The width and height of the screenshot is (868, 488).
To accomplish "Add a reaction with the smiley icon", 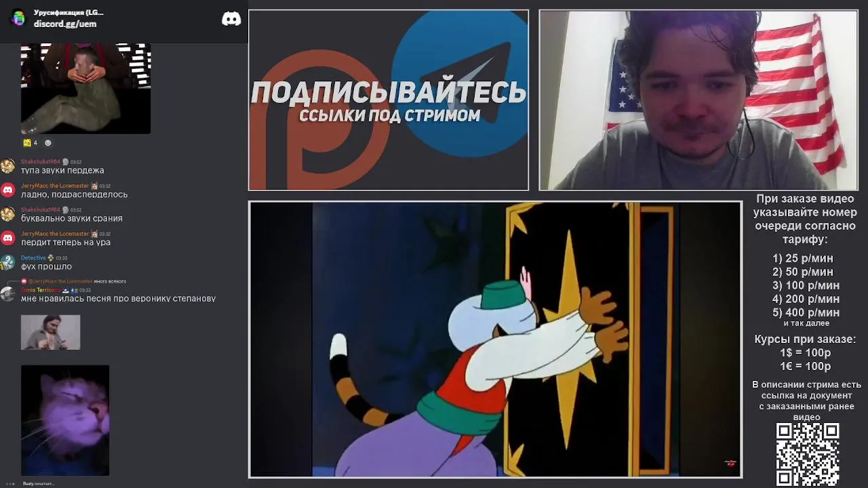I will 47,143.
